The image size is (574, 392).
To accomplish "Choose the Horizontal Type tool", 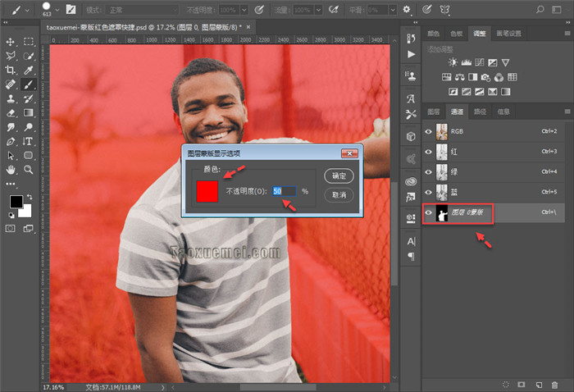I will [29, 141].
